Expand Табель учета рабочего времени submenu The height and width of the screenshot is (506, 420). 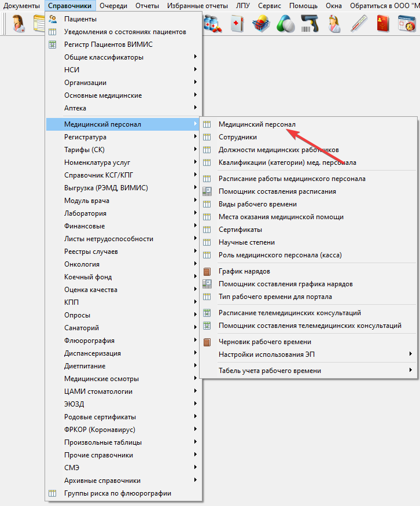click(410, 370)
